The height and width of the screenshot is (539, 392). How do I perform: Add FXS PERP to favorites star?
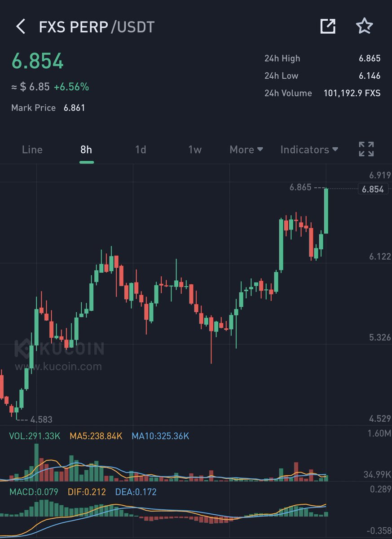coord(364,26)
